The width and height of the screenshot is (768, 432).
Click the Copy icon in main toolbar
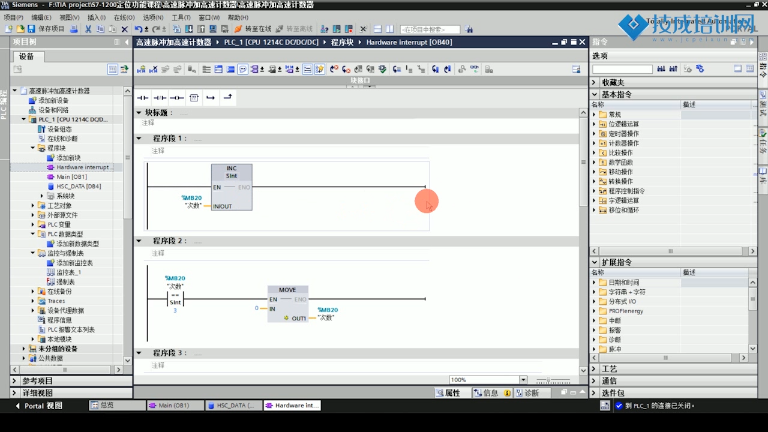click(100, 29)
